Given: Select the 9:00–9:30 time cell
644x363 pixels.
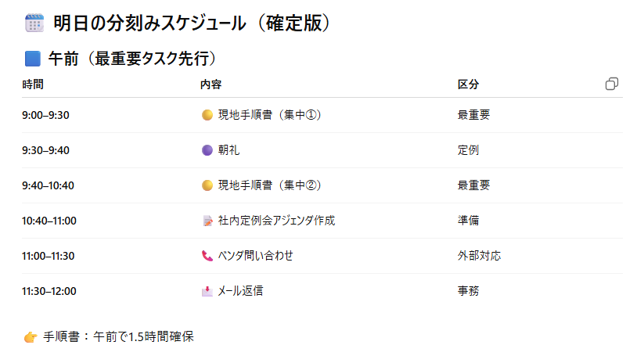Looking at the screenshot, I should click(x=46, y=115).
